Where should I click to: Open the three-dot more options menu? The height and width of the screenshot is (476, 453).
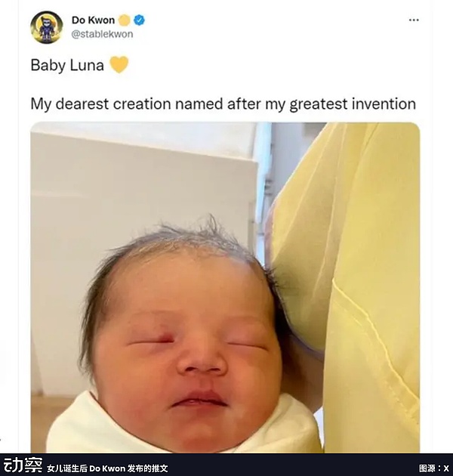pyautogui.click(x=414, y=20)
